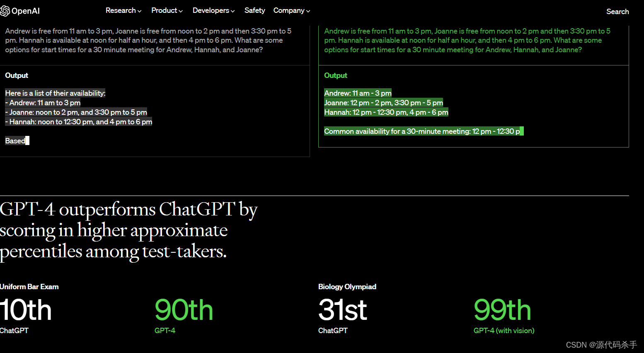The width and height of the screenshot is (644, 353).
Task: Click the 'GPT-4 (with vision)' label
Action: point(504,331)
